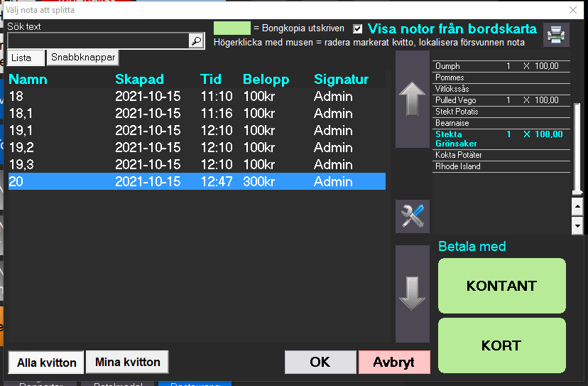This screenshot has height=386, width=588.
Task: Select the Pulled Vego item row
Action: click(501, 100)
